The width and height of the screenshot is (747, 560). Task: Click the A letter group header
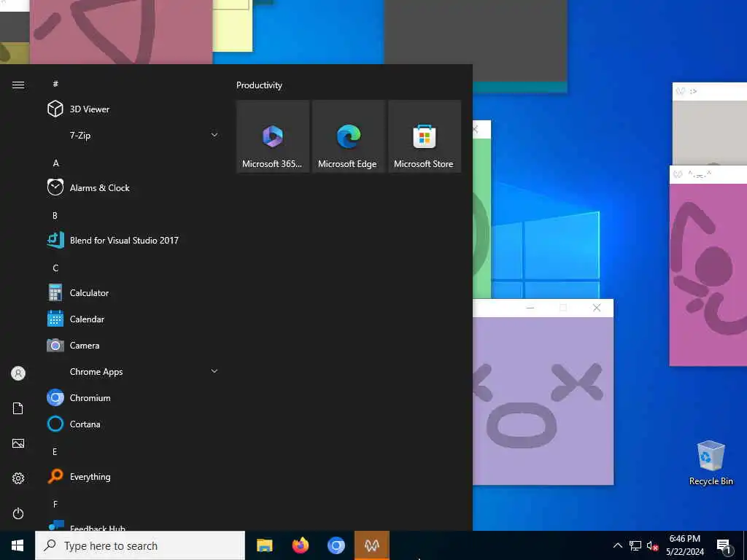point(55,163)
